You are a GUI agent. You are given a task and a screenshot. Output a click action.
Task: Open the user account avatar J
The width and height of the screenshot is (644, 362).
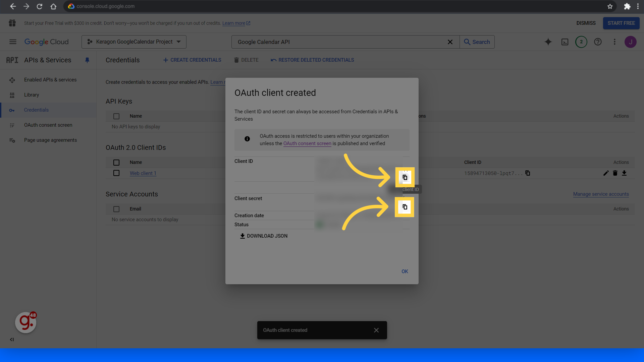point(631,42)
